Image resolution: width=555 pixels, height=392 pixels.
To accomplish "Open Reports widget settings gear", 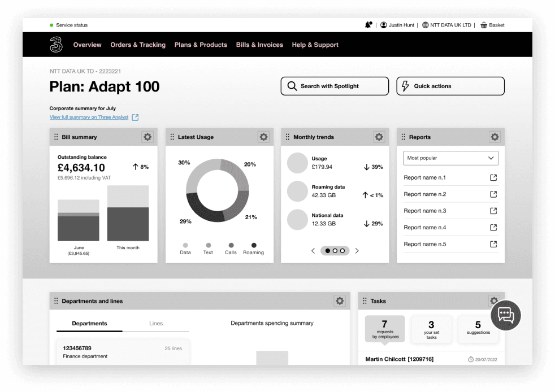I will 495,137.
